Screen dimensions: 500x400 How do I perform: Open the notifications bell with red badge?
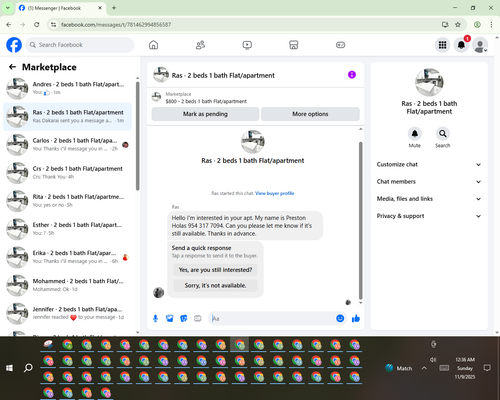pos(461,45)
